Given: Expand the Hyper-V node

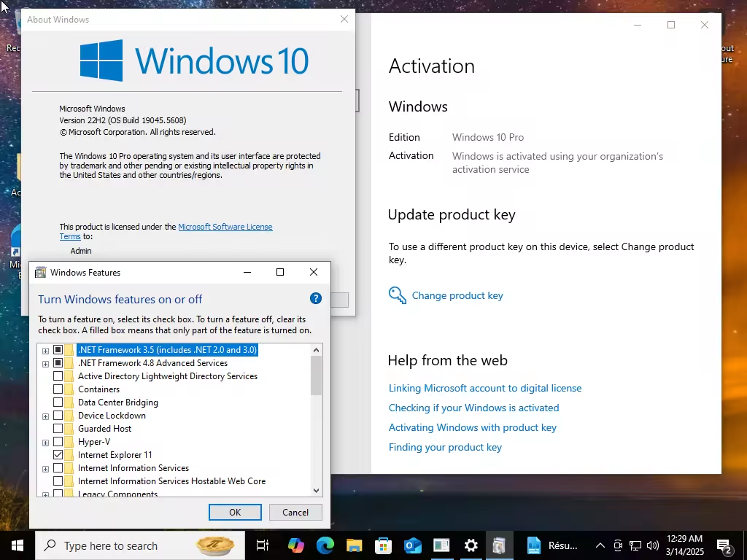Looking at the screenshot, I should click(x=45, y=443).
